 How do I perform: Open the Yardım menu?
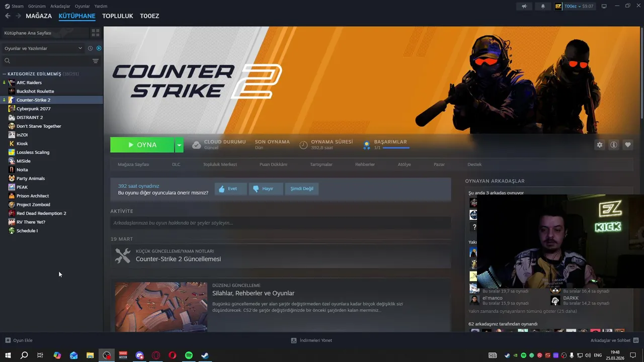point(101,6)
